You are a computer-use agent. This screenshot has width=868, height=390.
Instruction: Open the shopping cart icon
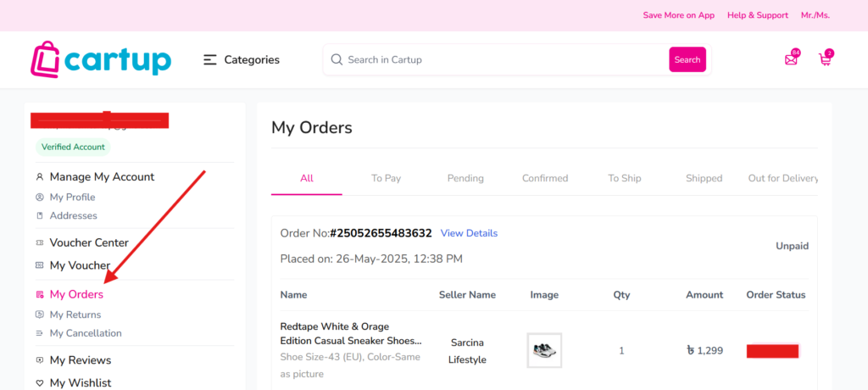pos(826,58)
